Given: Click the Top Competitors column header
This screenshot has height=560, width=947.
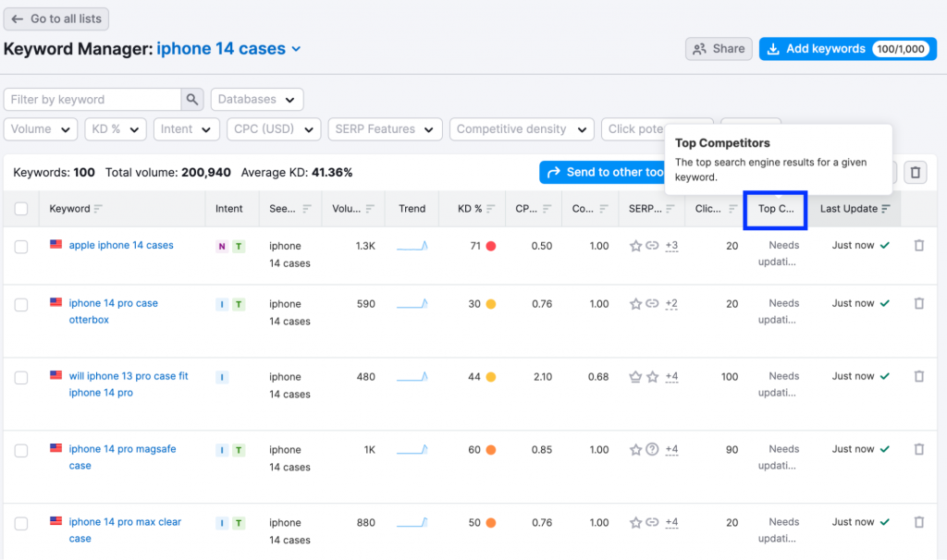Looking at the screenshot, I should coord(776,209).
